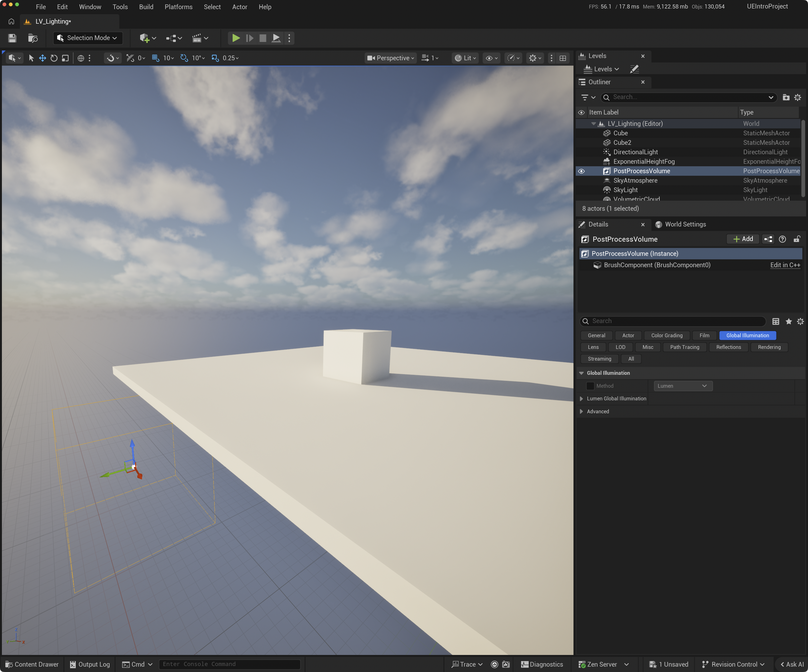This screenshot has width=808, height=672.
Task: Open the Lit view mode dropdown
Action: pos(465,58)
